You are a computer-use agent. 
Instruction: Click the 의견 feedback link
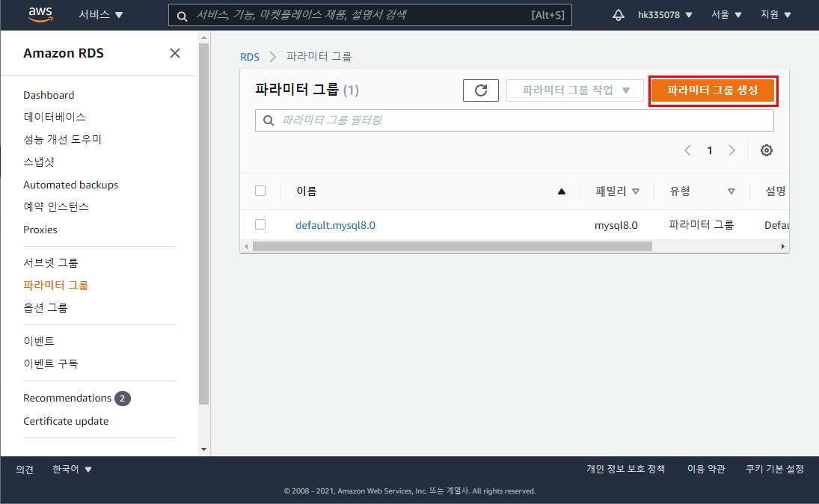tap(25, 469)
